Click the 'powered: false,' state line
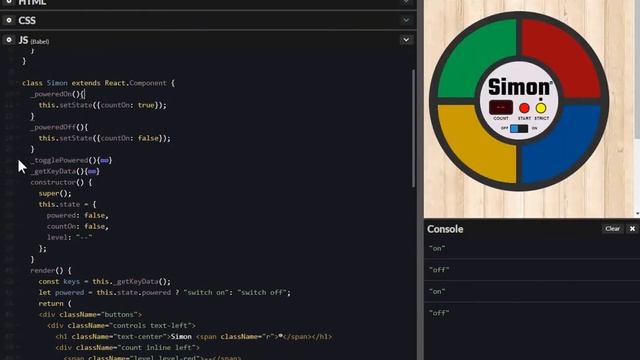The width and height of the screenshot is (640, 360). [78, 216]
